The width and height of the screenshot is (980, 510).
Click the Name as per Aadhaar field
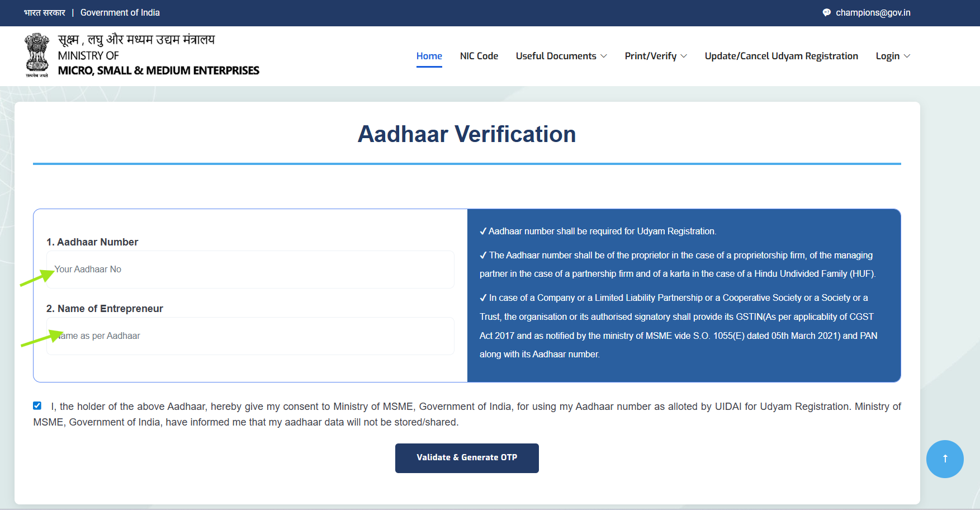pos(250,336)
